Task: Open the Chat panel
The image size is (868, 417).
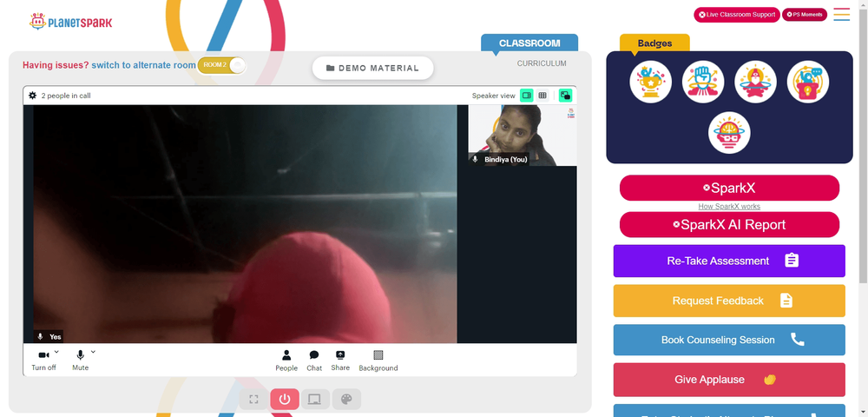Action: (x=314, y=361)
